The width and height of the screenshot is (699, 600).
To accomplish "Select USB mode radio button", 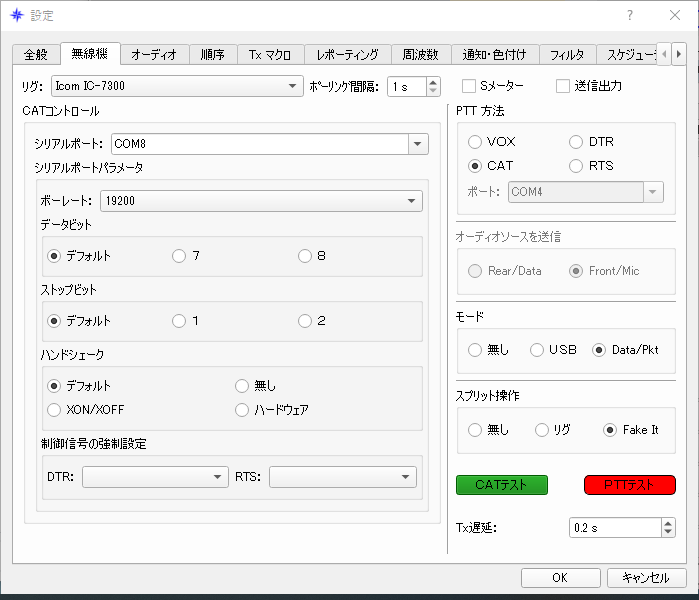I will (537, 350).
